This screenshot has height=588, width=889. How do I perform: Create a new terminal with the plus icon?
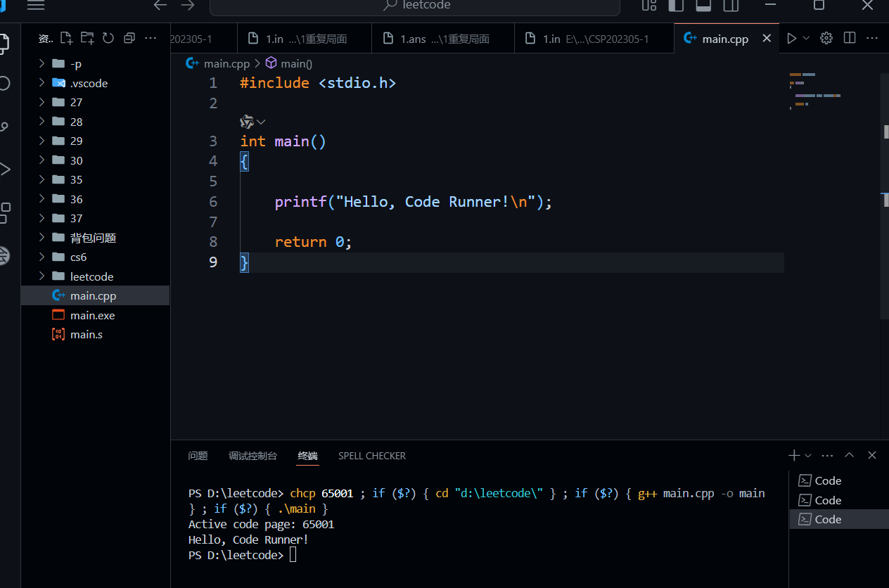(793, 455)
